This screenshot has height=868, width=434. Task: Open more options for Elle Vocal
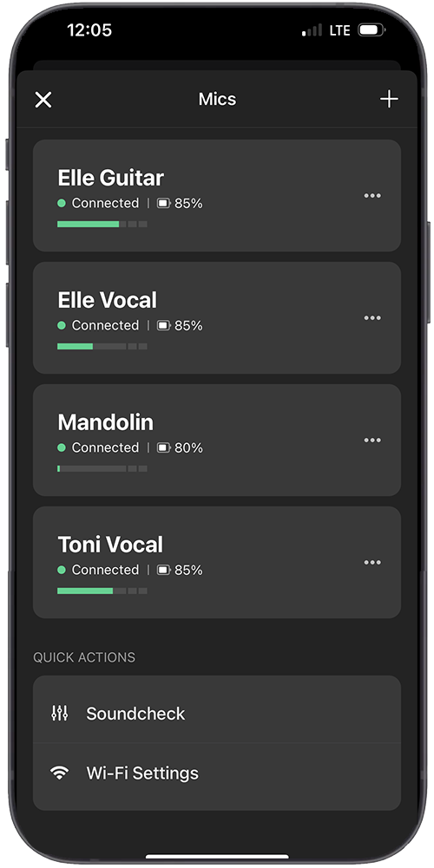[372, 317]
